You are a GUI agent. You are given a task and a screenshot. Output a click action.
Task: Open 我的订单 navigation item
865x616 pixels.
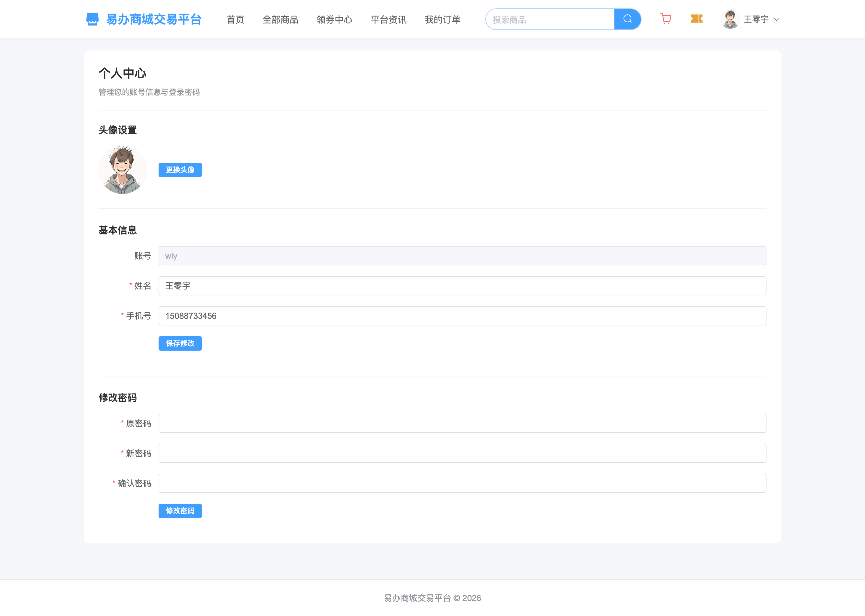[x=442, y=19]
